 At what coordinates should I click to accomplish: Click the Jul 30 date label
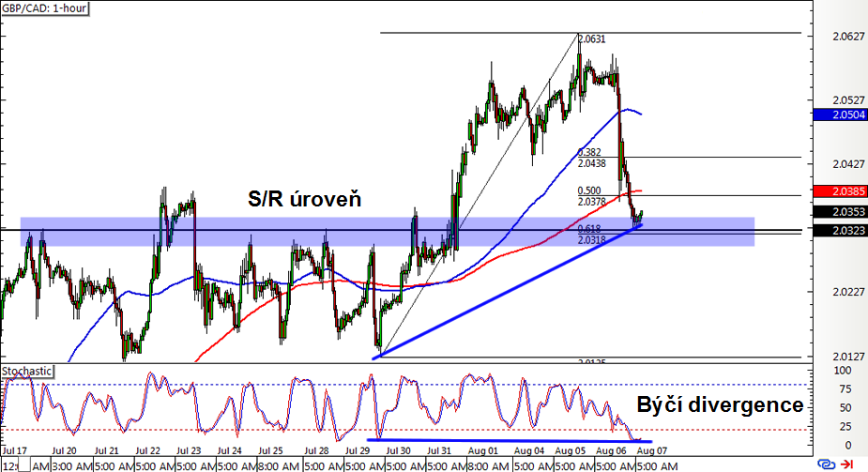tap(399, 451)
